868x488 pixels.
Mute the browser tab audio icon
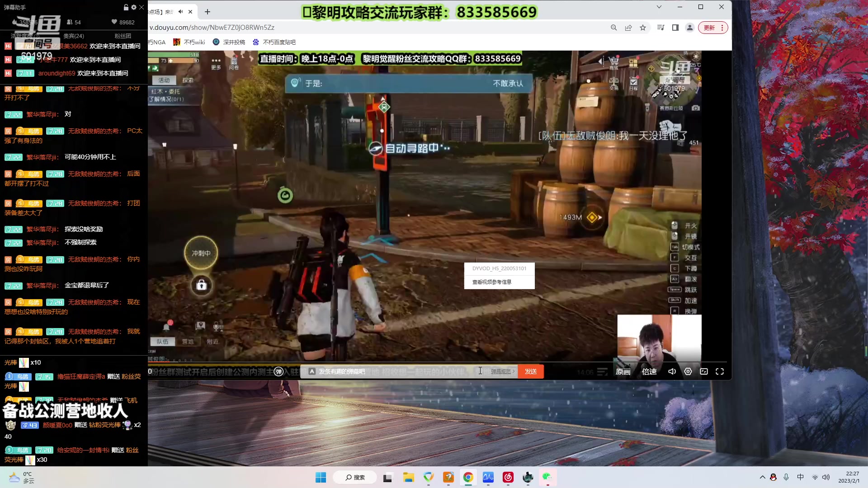tap(180, 12)
